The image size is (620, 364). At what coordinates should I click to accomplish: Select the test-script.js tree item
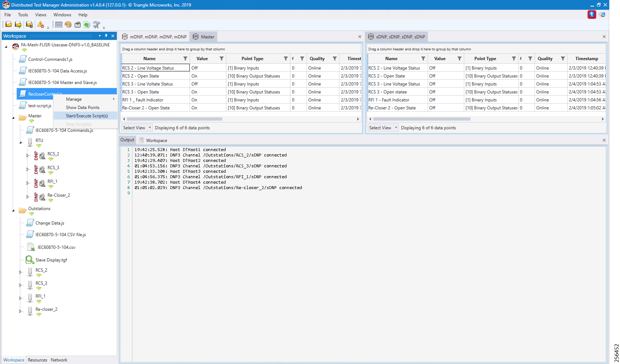click(x=40, y=105)
